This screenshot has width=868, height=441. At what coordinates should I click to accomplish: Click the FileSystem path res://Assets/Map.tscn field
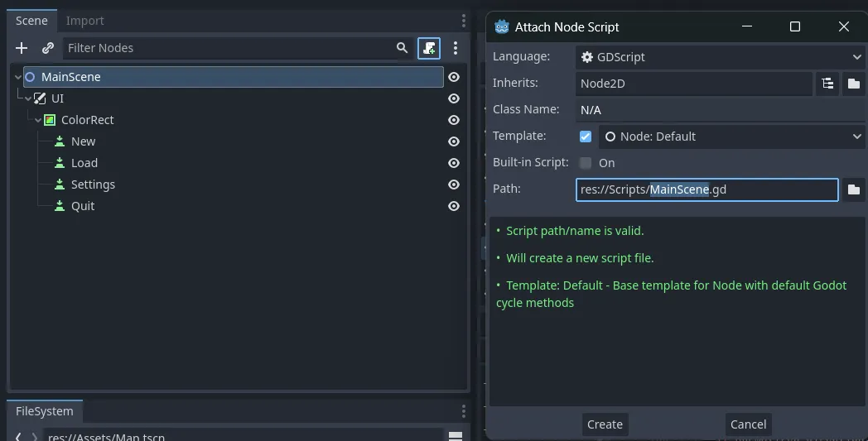[x=244, y=436]
